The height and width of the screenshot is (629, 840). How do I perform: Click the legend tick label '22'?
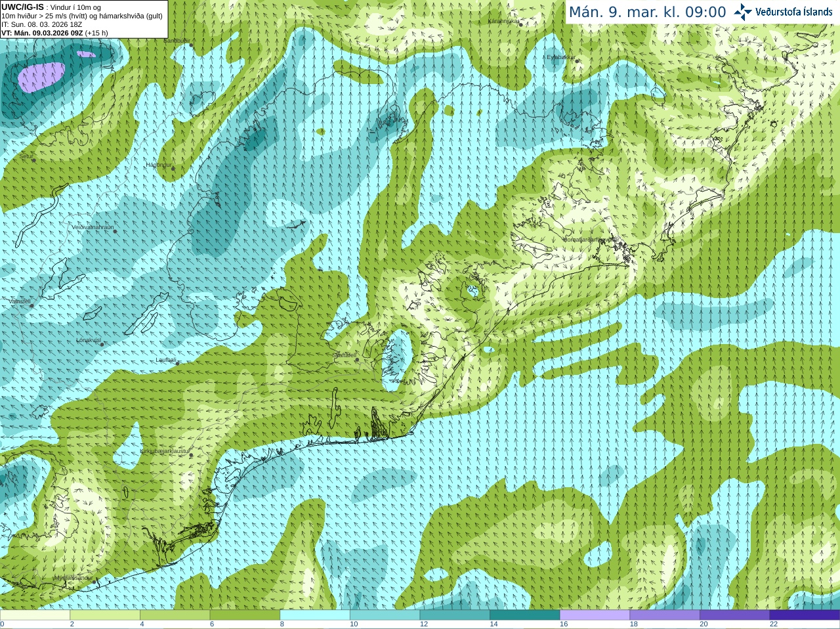point(774,624)
